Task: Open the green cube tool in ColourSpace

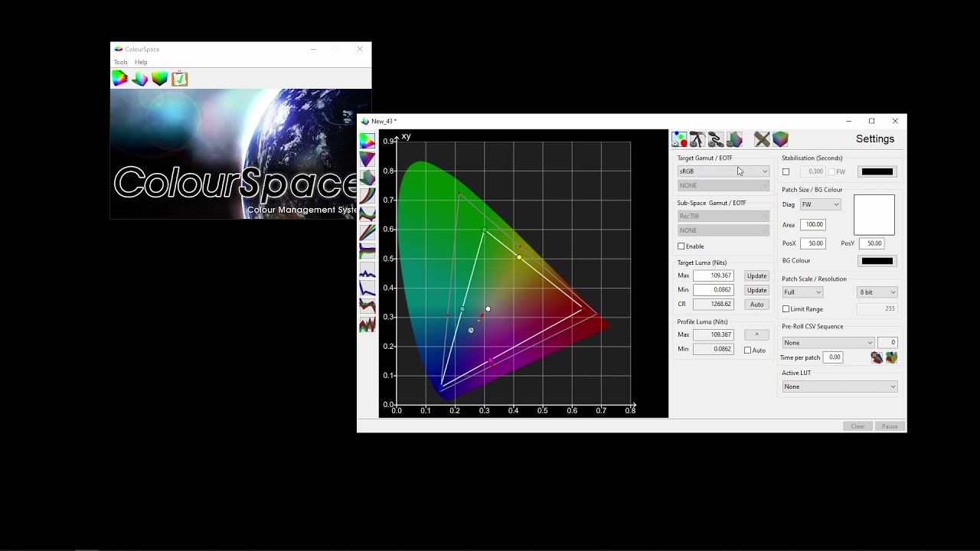Action: pos(159,78)
